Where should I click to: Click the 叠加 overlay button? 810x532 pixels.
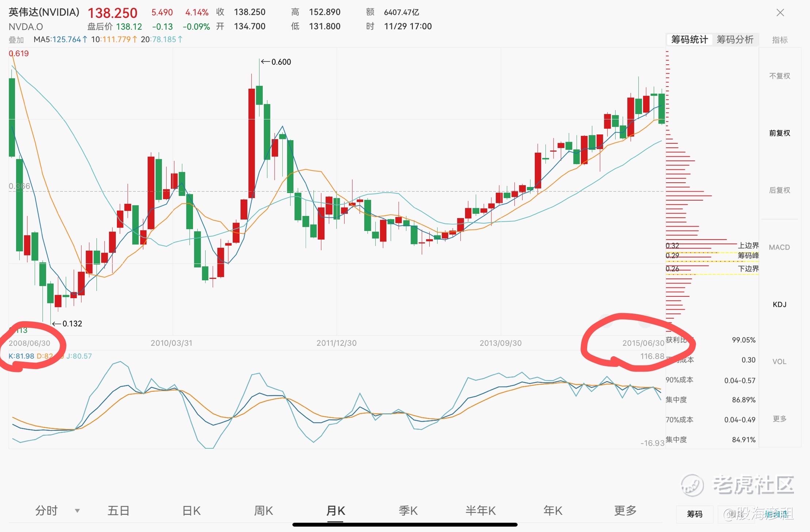pos(16,40)
